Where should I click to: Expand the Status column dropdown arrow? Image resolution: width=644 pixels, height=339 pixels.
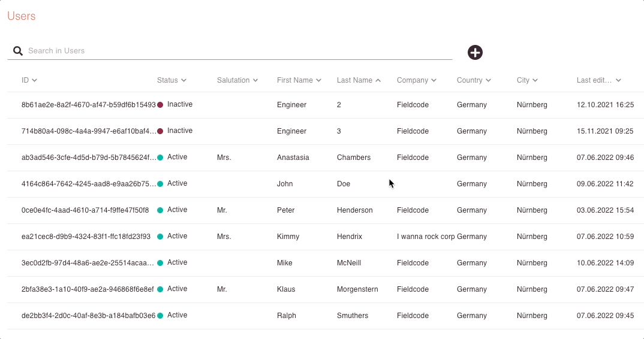coord(183,80)
